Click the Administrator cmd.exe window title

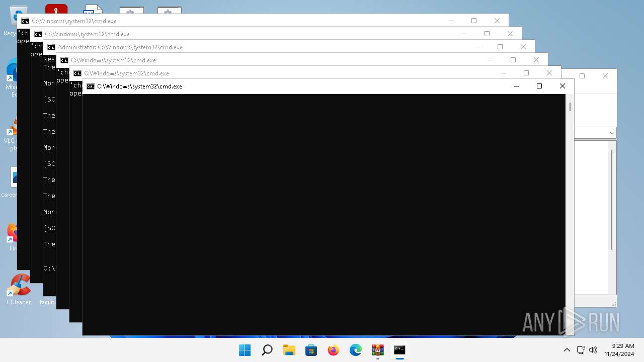pos(120,47)
